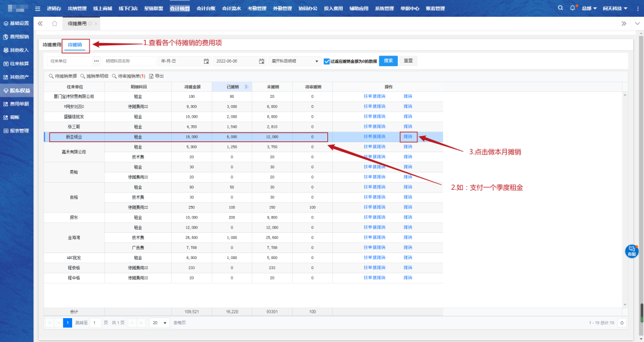This screenshot has width=644, height=342.
Task: Click the blue 搜索 button
Action: tap(388, 61)
